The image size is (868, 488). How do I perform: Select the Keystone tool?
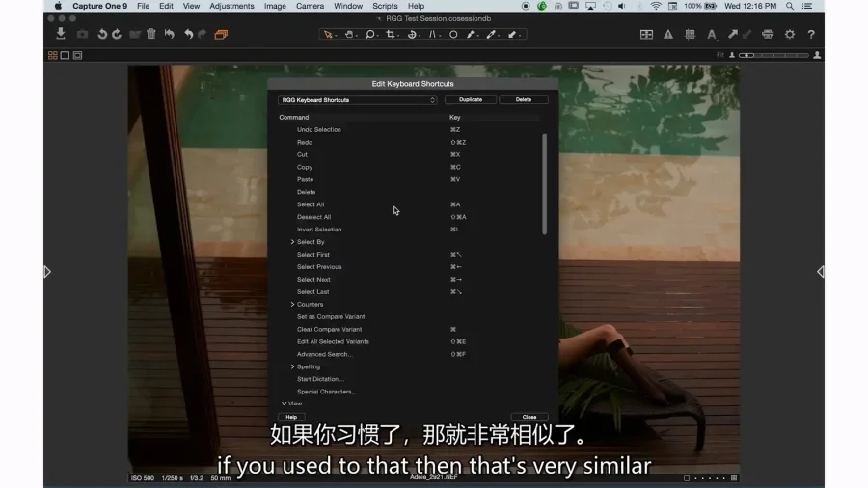pyautogui.click(x=433, y=35)
